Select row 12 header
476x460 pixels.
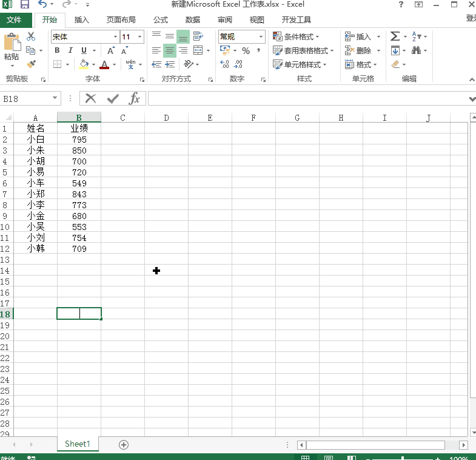pos(5,249)
